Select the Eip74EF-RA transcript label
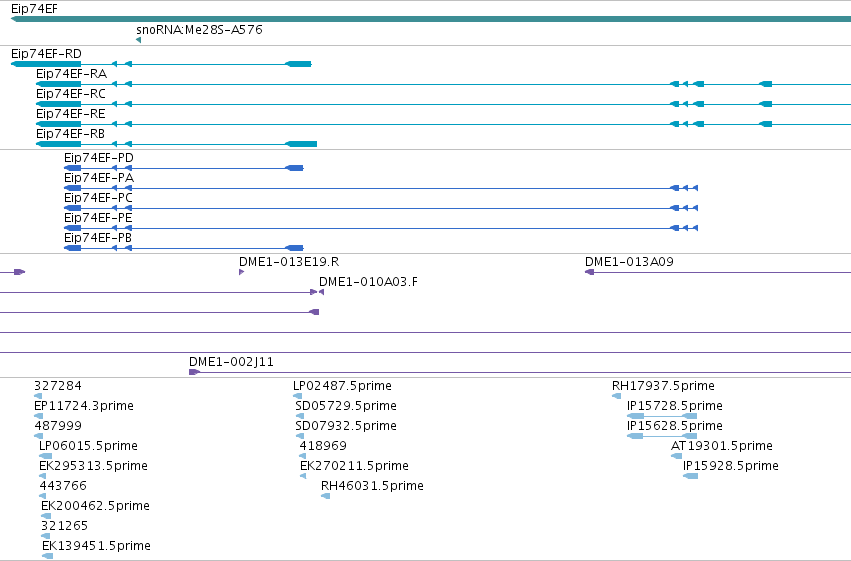The width and height of the screenshot is (851, 561). 71,74
